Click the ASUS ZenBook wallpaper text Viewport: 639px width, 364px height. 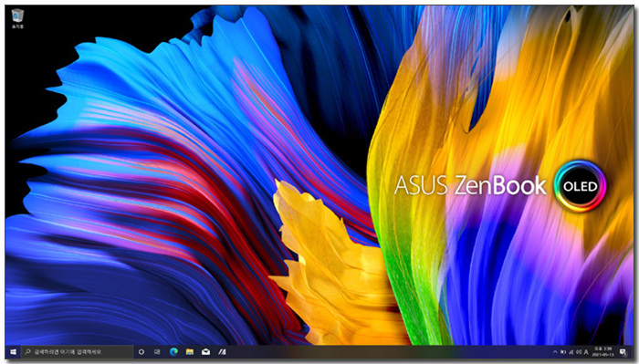pyautogui.click(x=470, y=185)
